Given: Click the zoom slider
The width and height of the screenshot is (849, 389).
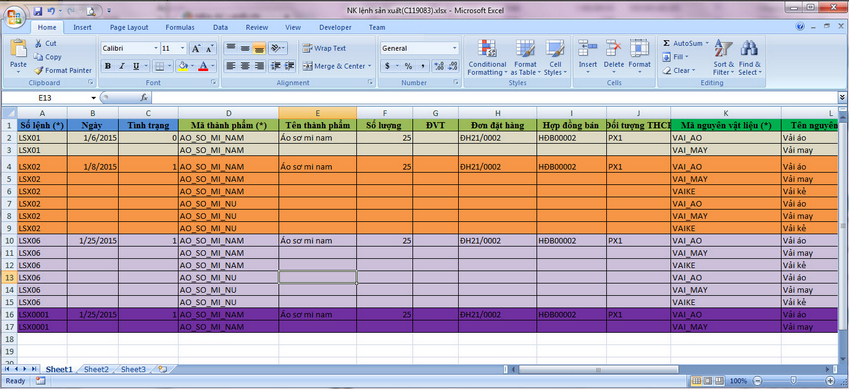Looking at the screenshot, I should (x=794, y=381).
